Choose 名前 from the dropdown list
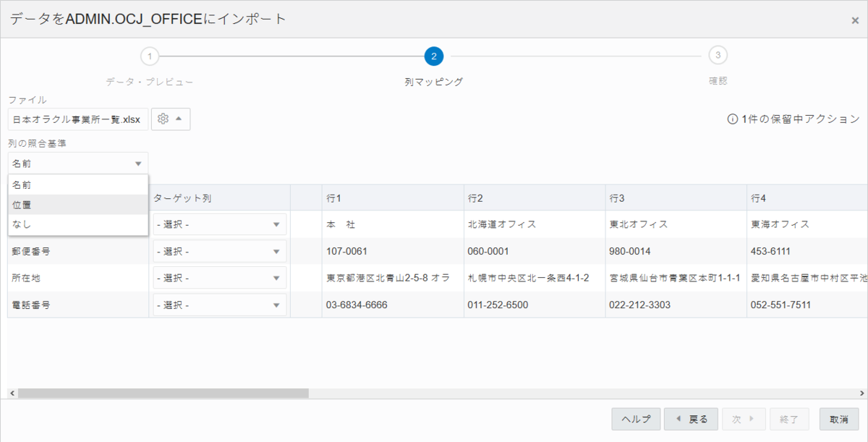Viewport: 868px width, 442px height. click(78, 185)
